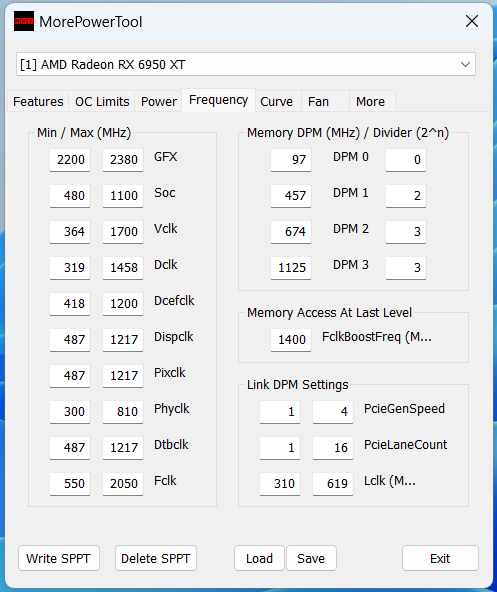Image resolution: width=497 pixels, height=592 pixels.
Task: Select the Frequency tab
Action: 218,100
